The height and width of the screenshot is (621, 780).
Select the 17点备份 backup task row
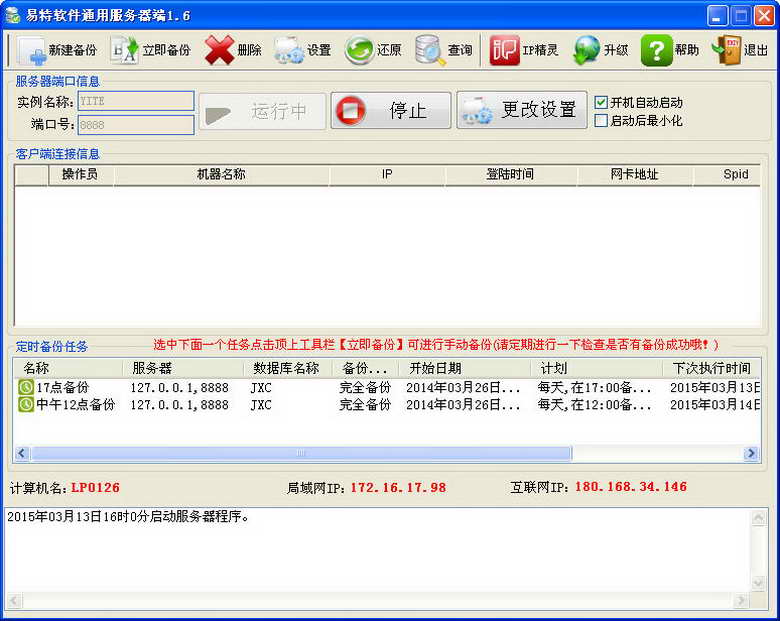[x=387, y=387]
